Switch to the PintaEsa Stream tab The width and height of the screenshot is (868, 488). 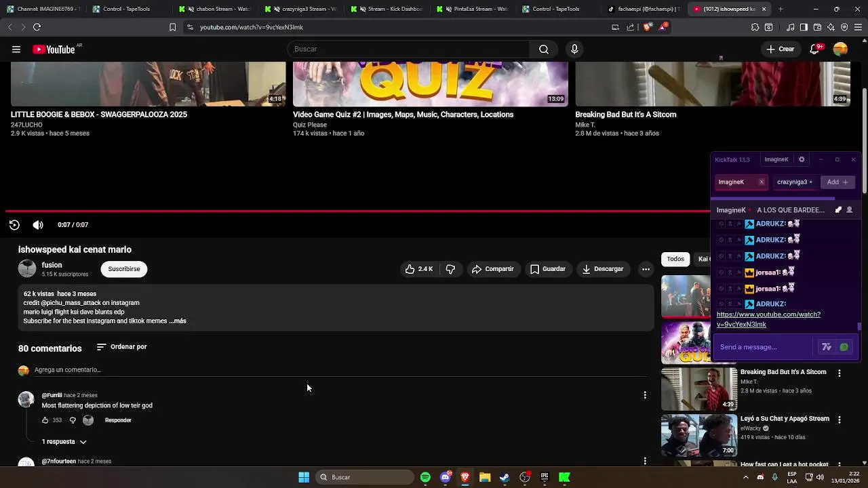click(473, 9)
